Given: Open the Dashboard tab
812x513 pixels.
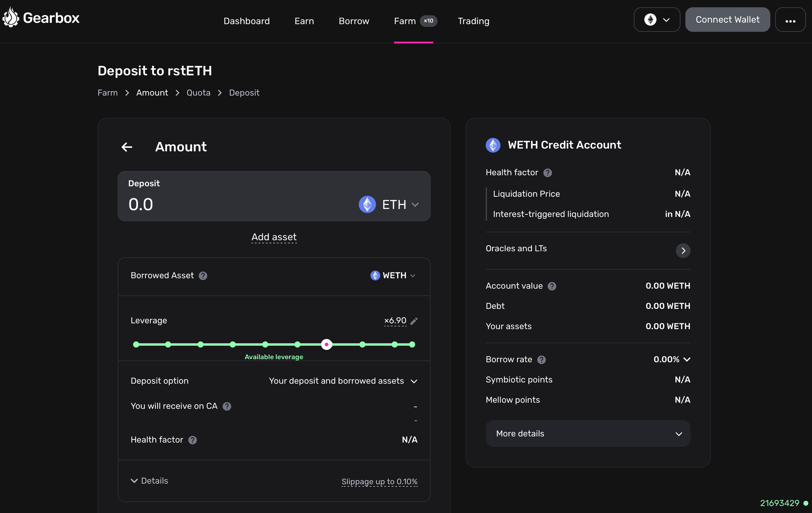Looking at the screenshot, I should 246,21.
